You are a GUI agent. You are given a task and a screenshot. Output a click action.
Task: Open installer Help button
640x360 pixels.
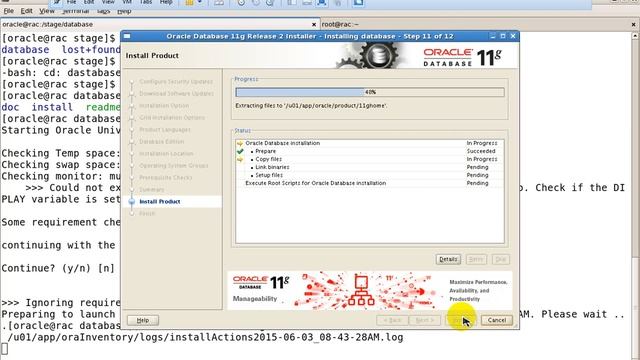click(142, 320)
